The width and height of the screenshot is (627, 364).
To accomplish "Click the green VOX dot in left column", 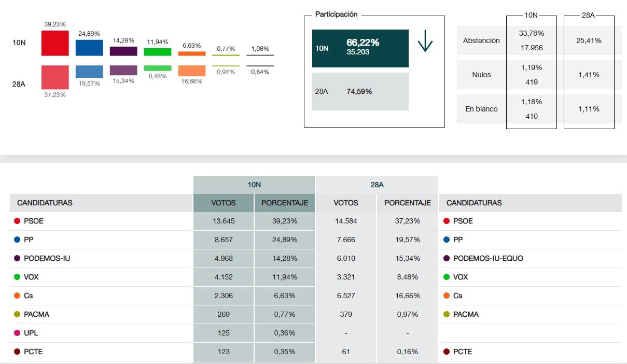I will pyautogui.click(x=17, y=277).
